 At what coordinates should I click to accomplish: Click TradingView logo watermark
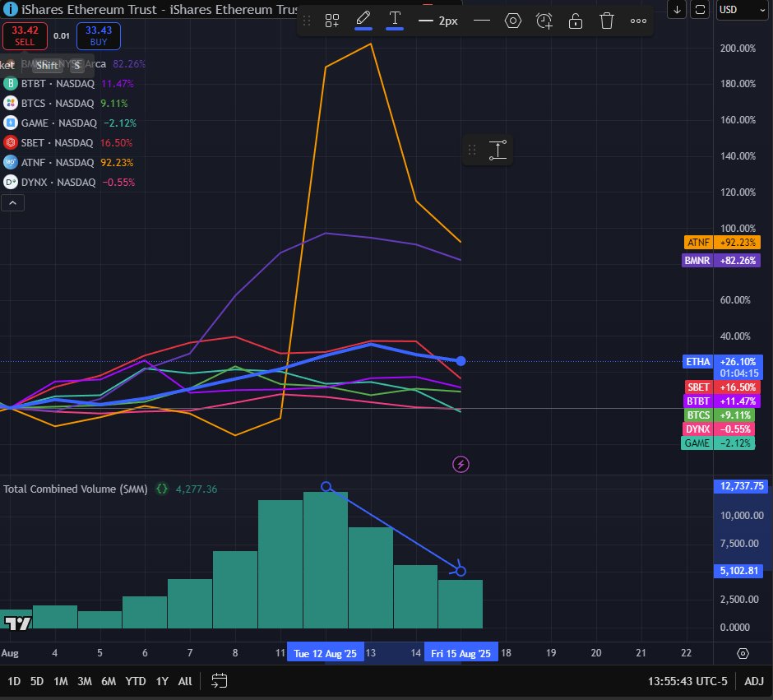(x=17, y=624)
